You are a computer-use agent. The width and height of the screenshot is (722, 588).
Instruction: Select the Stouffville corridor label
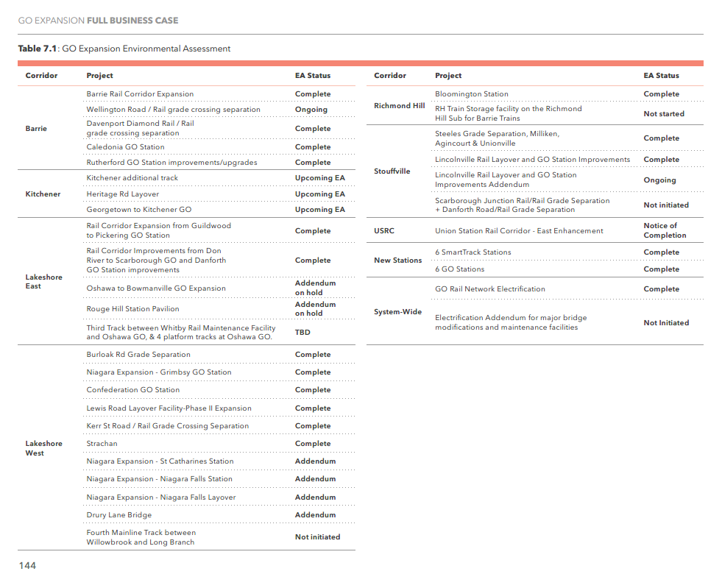pyautogui.click(x=392, y=171)
